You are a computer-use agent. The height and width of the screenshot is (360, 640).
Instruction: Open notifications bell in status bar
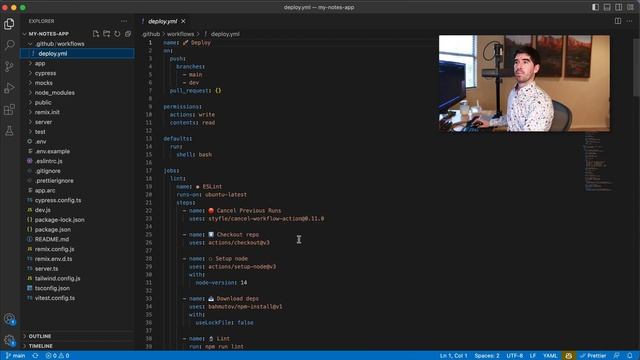click(x=630, y=356)
